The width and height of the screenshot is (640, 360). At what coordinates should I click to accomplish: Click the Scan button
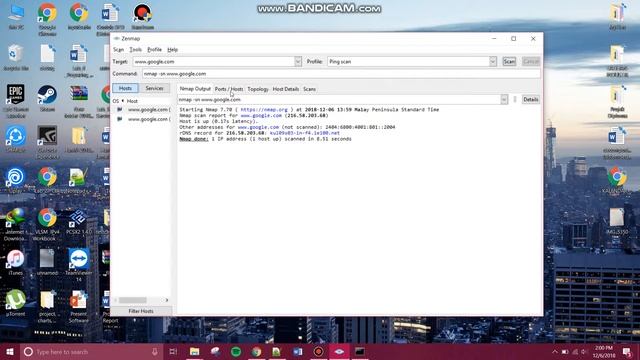click(x=509, y=62)
